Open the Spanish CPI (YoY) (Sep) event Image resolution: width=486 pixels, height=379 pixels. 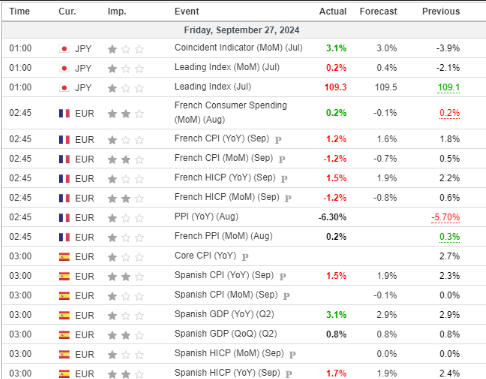pyautogui.click(x=224, y=275)
